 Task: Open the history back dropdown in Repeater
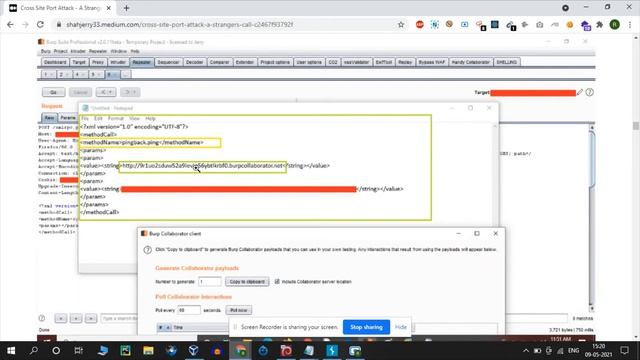[x=106, y=92]
